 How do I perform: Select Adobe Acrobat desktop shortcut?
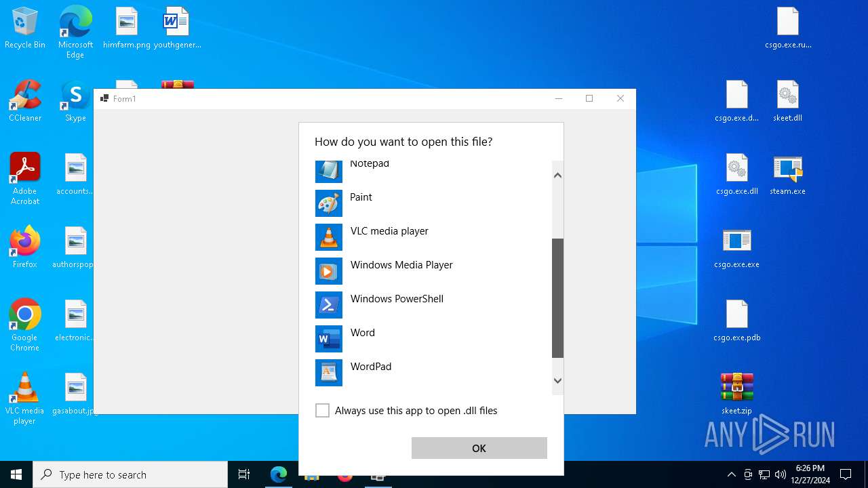[x=25, y=179]
